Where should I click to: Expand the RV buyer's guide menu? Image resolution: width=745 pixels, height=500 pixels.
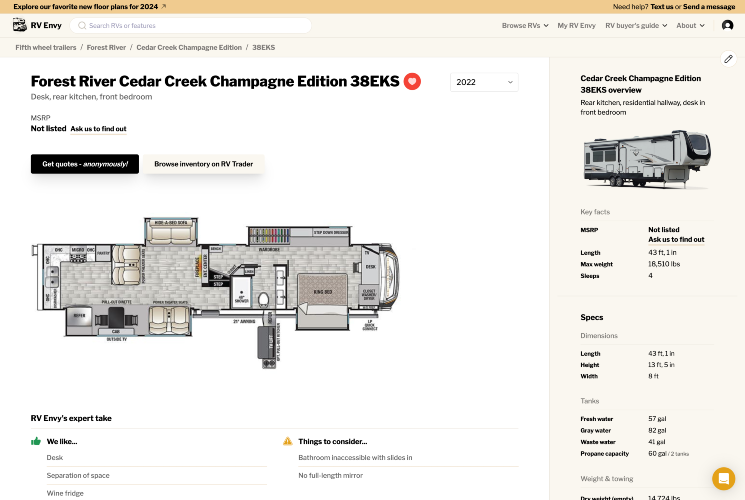(x=636, y=26)
